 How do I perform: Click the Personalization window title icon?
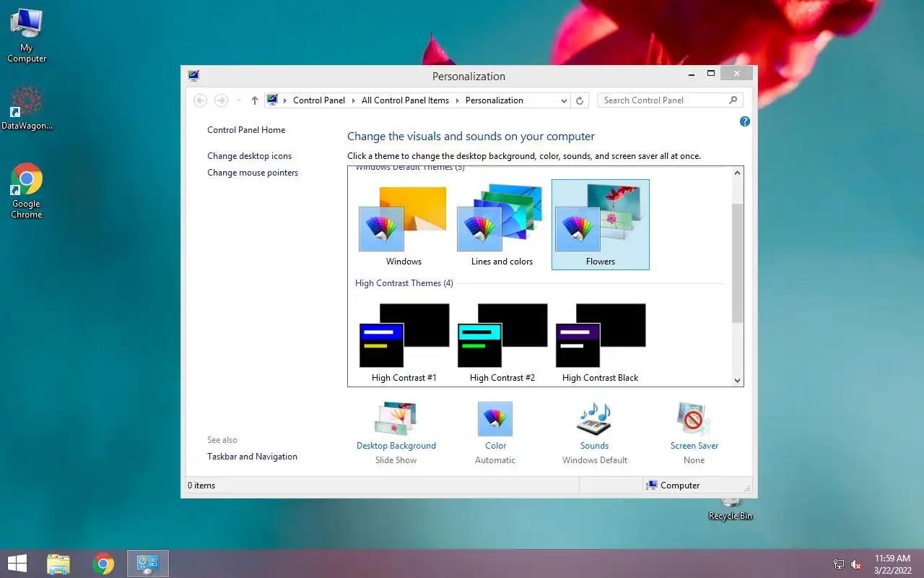click(193, 76)
